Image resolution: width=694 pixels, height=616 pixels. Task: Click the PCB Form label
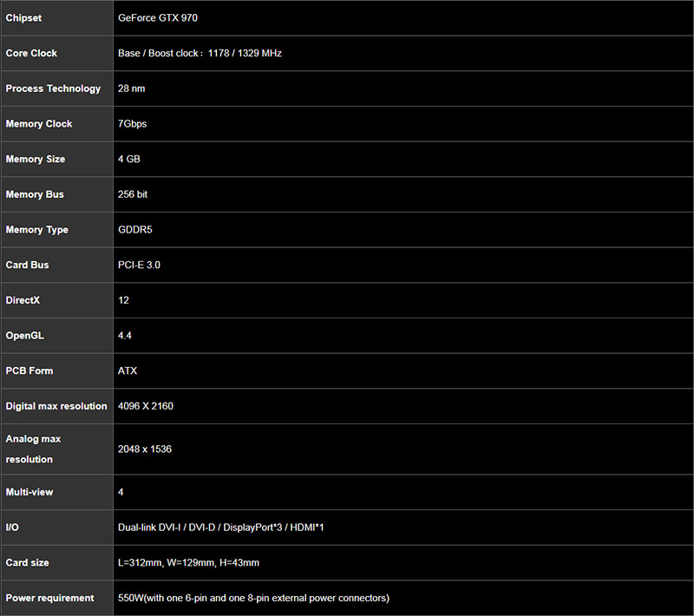point(29,370)
